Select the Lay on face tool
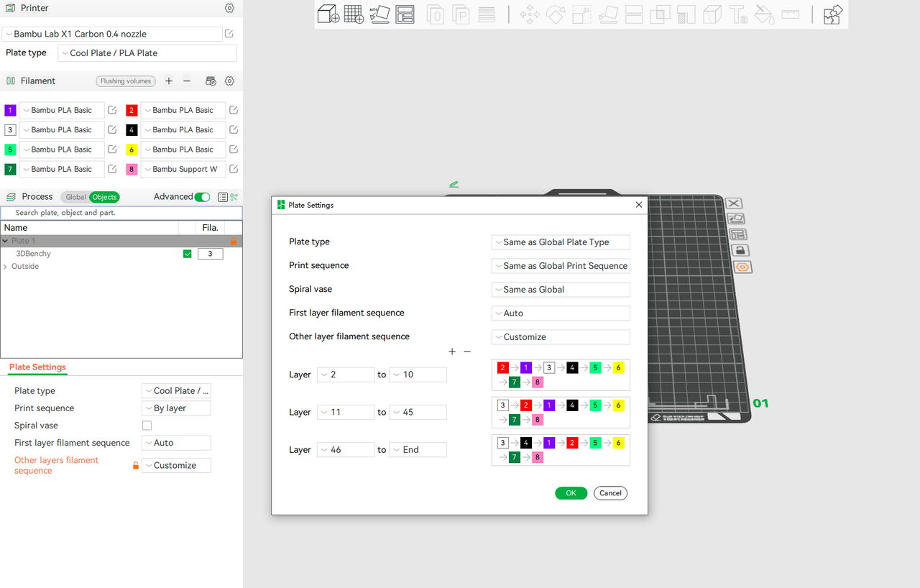The width and height of the screenshot is (920, 588). coord(608,14)
